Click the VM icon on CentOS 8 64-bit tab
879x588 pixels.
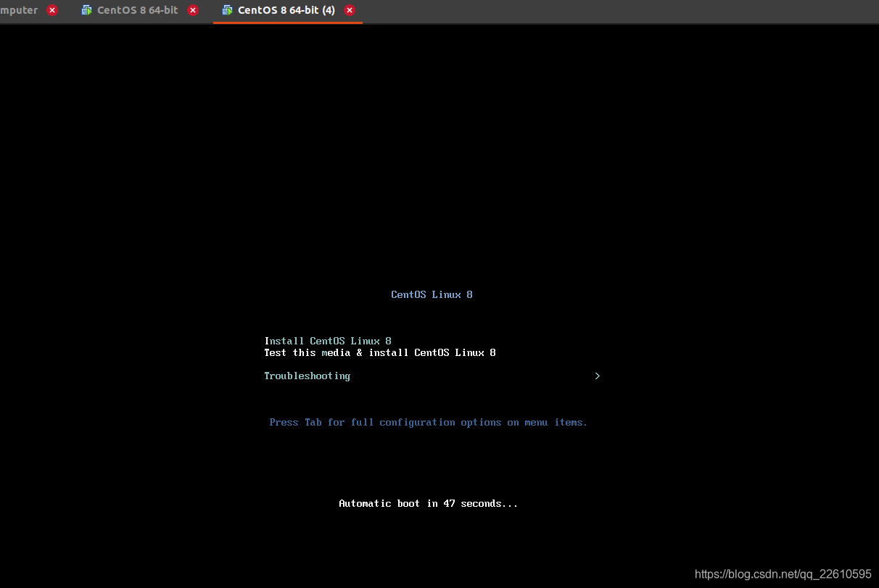[x=86, y=10]
